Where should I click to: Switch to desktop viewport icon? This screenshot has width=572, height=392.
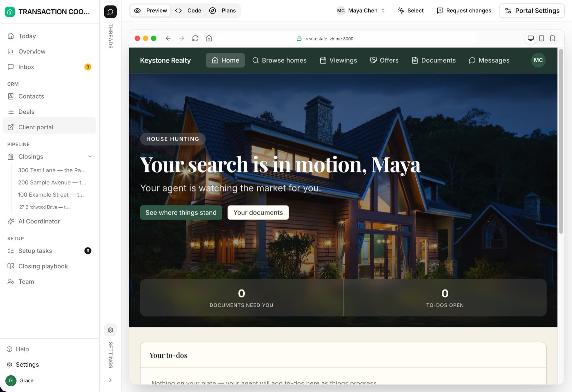tap(531, 38)
